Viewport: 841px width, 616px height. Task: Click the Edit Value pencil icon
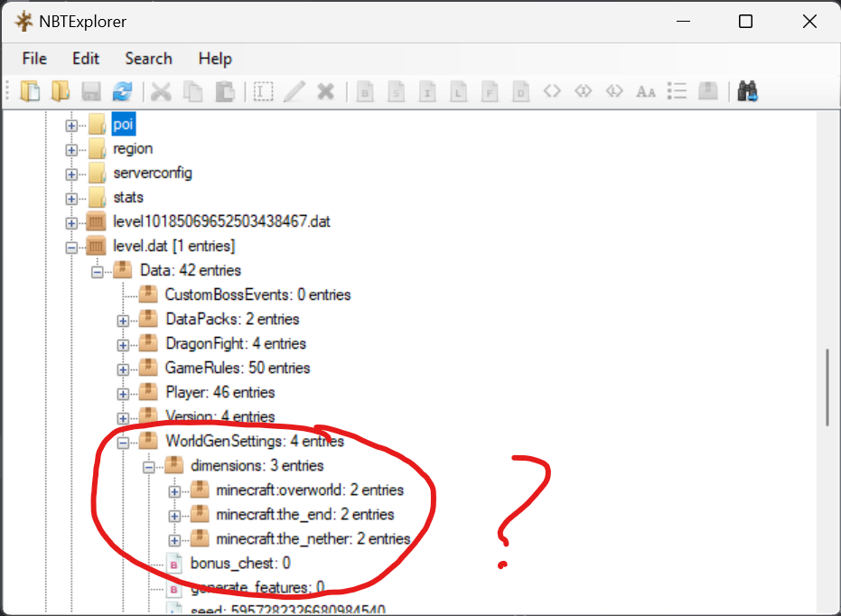pos(294,91)
